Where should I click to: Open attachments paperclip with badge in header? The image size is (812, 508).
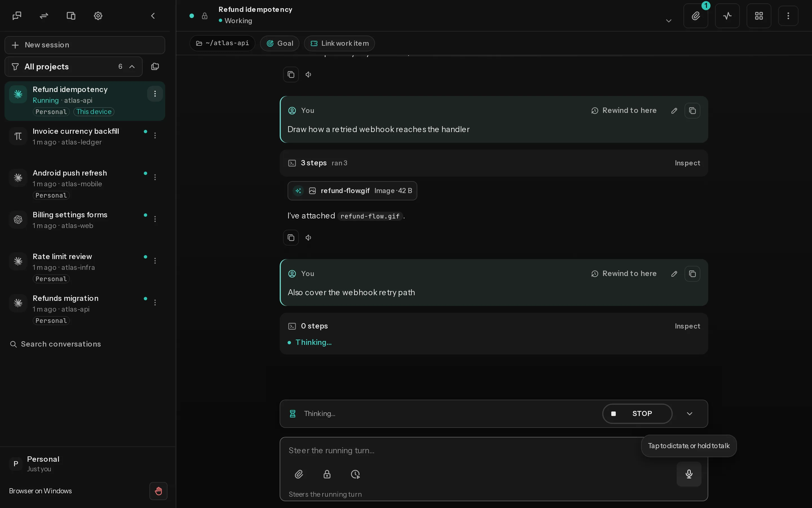tap(696, 16)
